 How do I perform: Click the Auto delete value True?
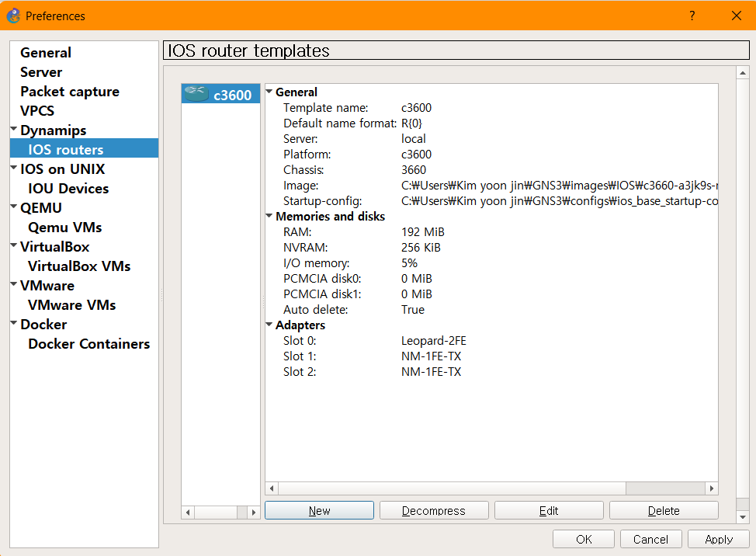pos(413,310)
